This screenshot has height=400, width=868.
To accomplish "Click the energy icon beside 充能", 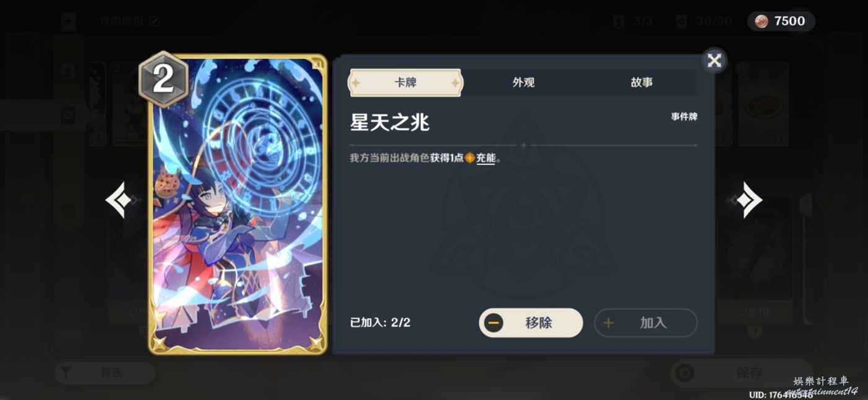I will [x=470, y=158].
